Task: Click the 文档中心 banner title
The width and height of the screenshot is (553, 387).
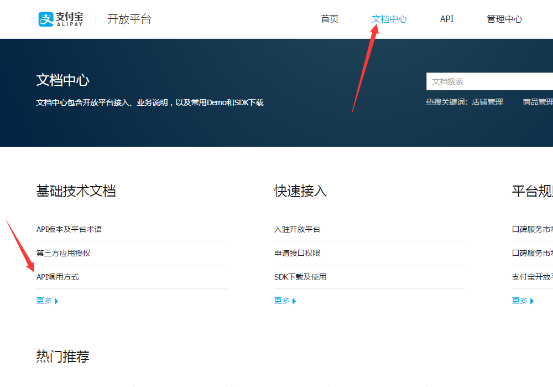Action: [x=62, y=80]
